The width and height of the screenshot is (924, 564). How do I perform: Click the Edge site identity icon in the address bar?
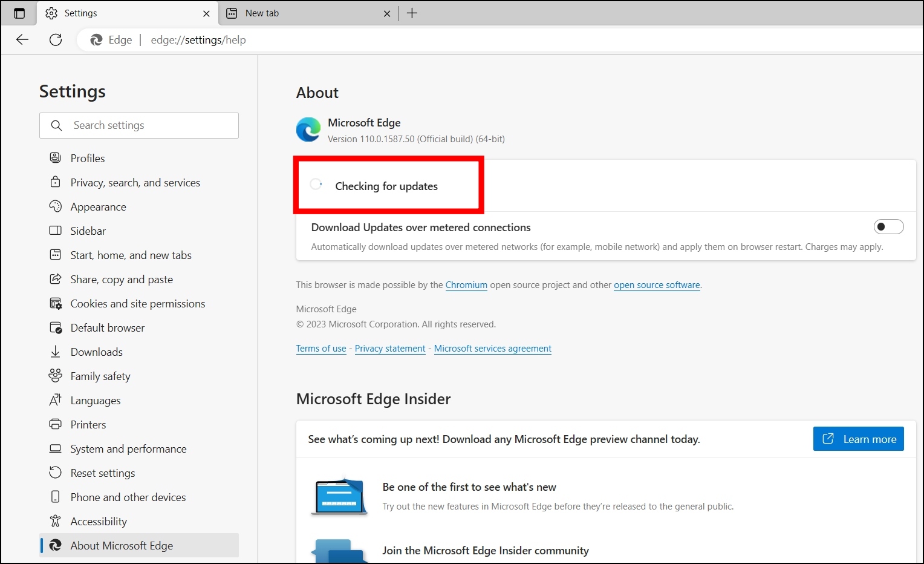(96, 40)
